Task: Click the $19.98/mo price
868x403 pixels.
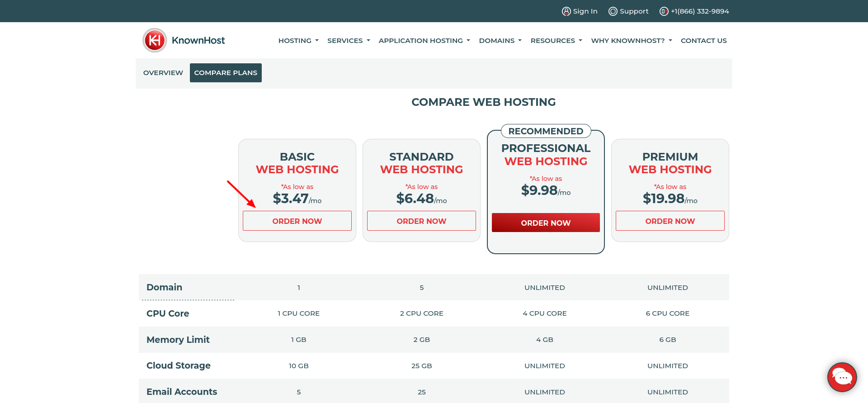Action: pyautogui.click(x=670, y=199)
